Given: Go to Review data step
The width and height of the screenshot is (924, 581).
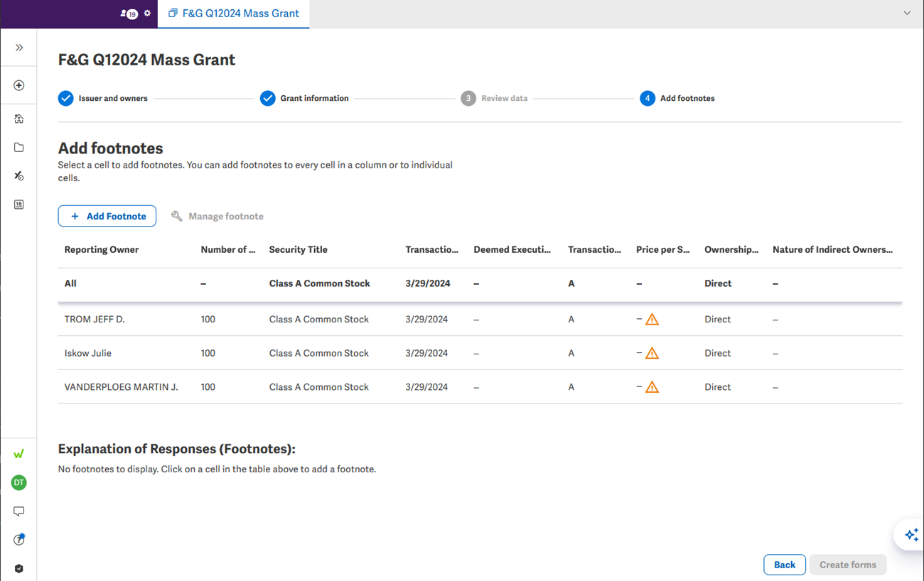Looking at the screenshot, I should click(x=494, y=98).
